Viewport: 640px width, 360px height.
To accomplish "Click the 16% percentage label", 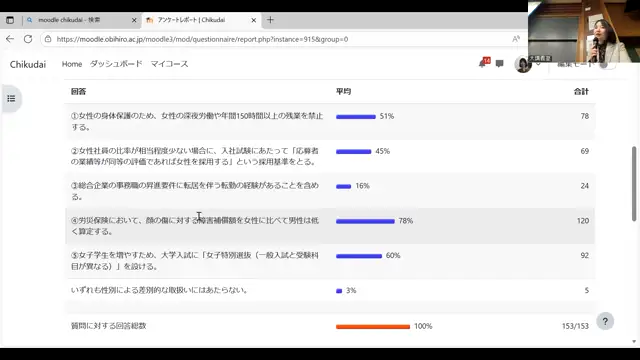I will [x=362, y=186].
